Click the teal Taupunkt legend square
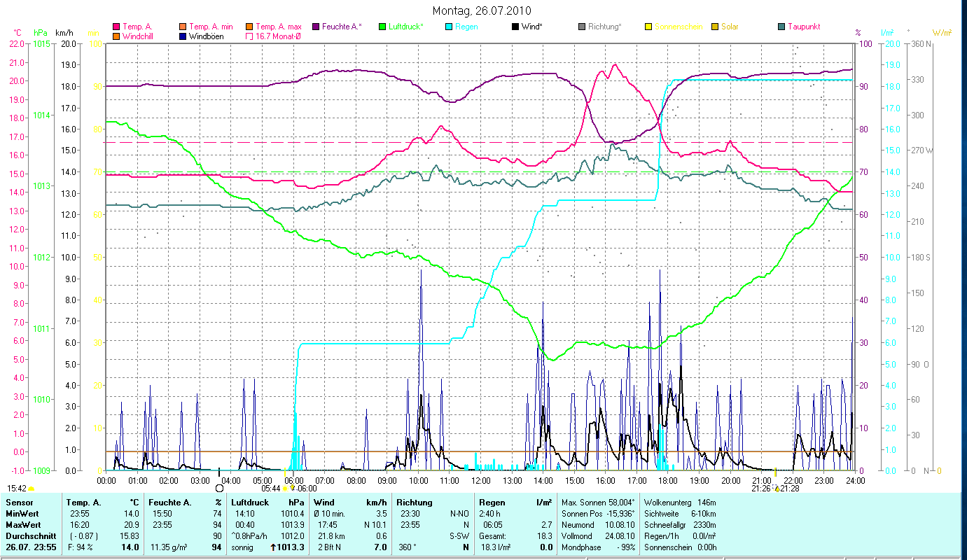Image resolution: width=967 pixels, height=560 pixels. (781, 27)
